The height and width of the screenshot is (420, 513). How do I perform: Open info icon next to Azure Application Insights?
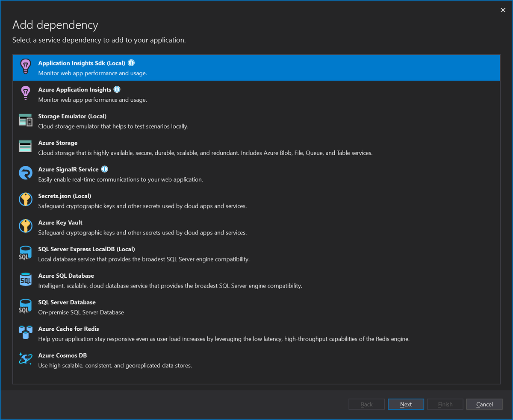pos(117,89)
